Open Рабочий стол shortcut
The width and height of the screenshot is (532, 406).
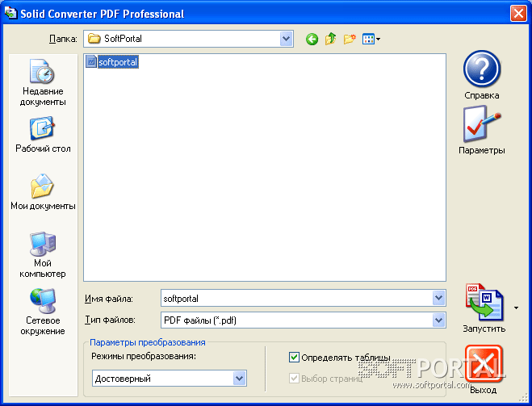(43, 134)
